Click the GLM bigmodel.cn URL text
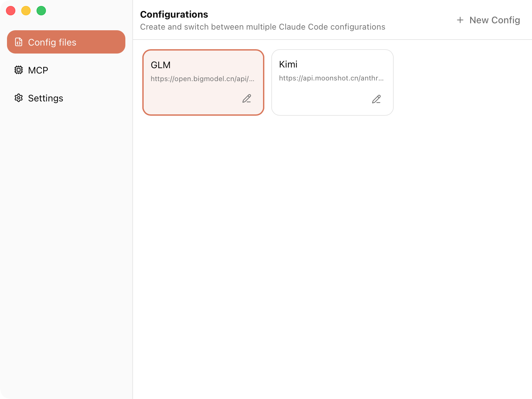 202,79
